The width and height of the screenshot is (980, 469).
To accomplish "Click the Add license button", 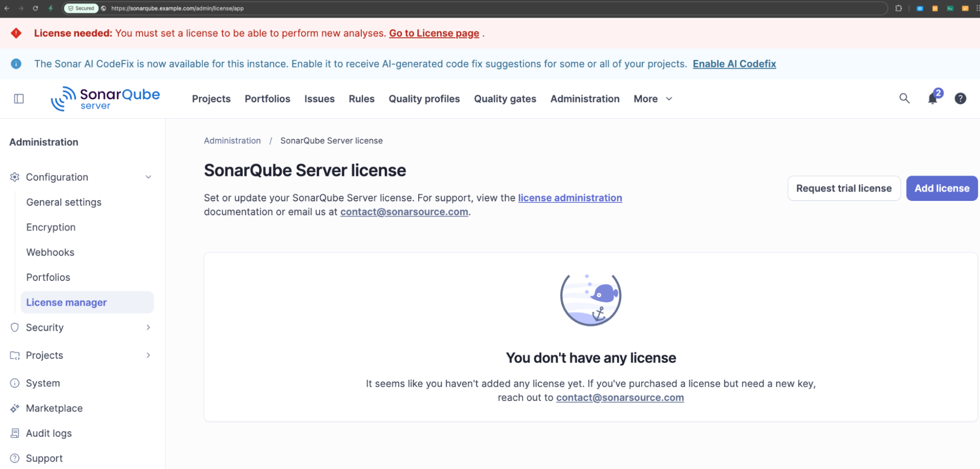I will point(941,188).
